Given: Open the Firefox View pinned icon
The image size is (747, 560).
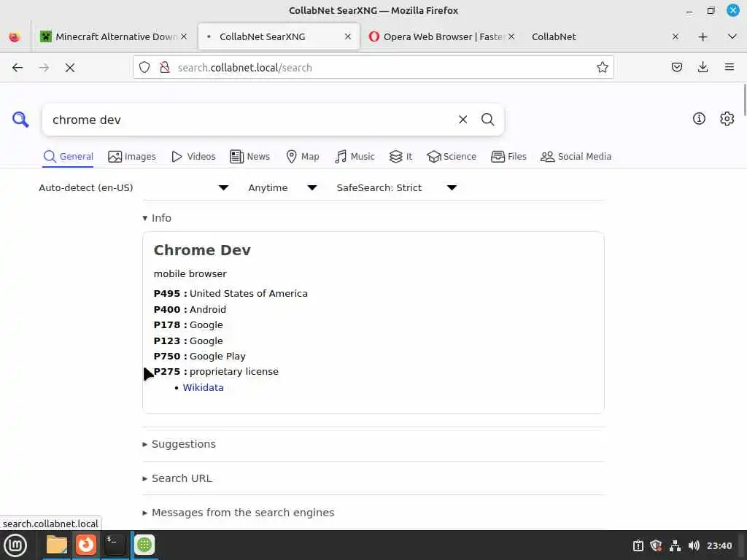Looking at the screenshot, I should (15, 36).
